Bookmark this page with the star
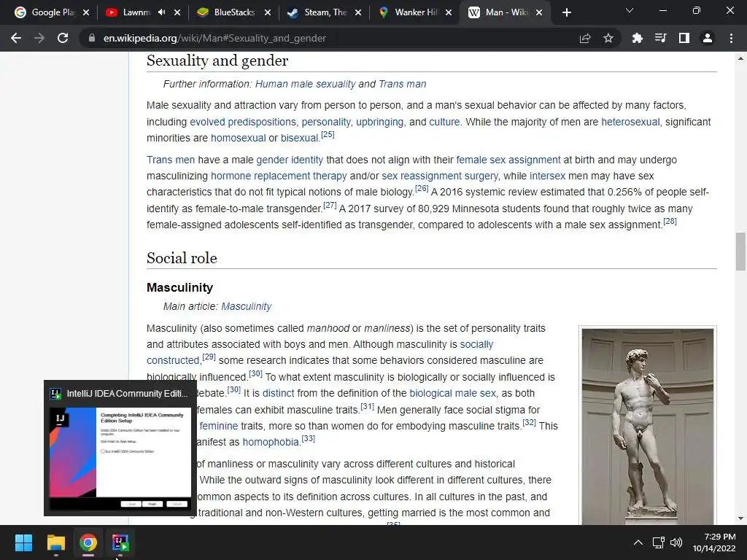 608,38
